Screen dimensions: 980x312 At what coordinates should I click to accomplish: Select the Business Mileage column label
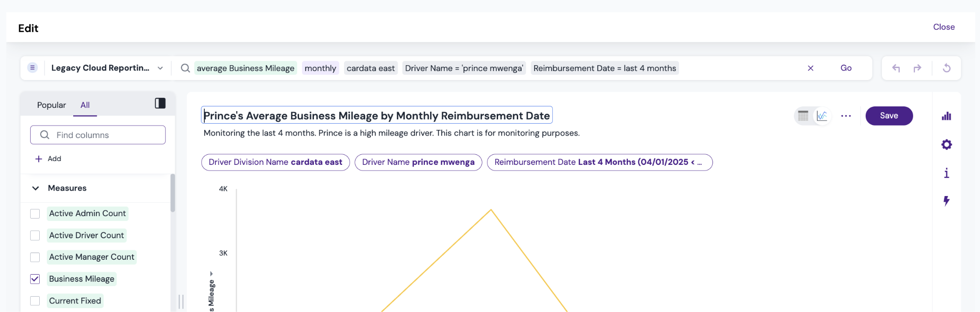[x=82, y=279]
